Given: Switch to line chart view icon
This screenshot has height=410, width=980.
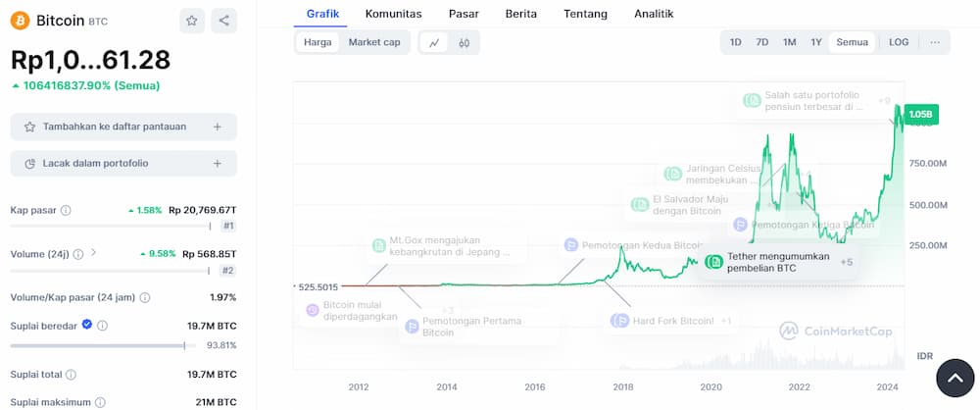Looking at the screenshot, I should tap(434, 42).
